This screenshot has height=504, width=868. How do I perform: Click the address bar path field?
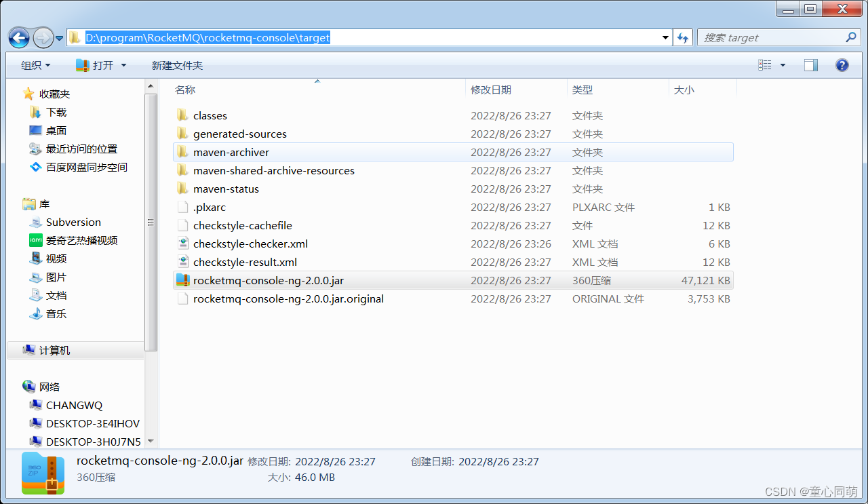(369, 38)
